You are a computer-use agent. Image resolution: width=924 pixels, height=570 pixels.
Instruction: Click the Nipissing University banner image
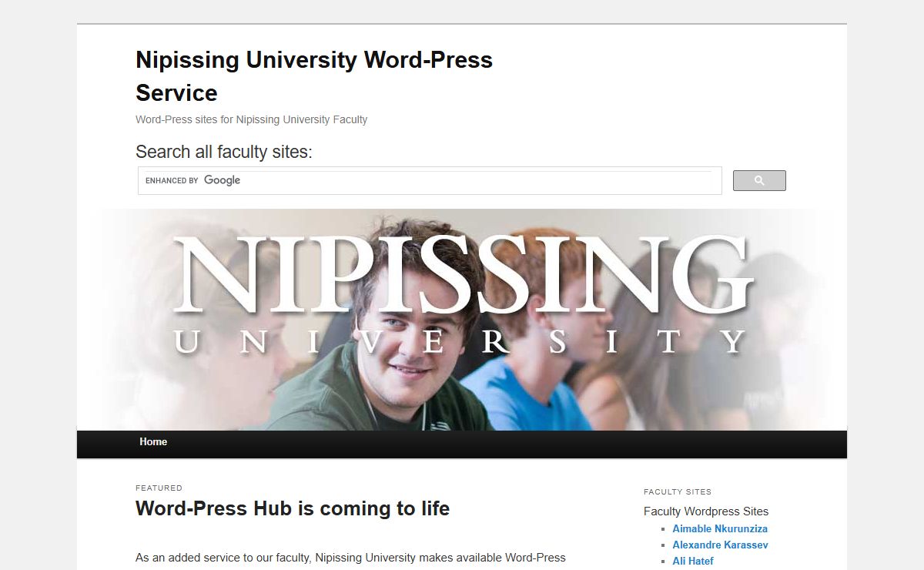462,320
